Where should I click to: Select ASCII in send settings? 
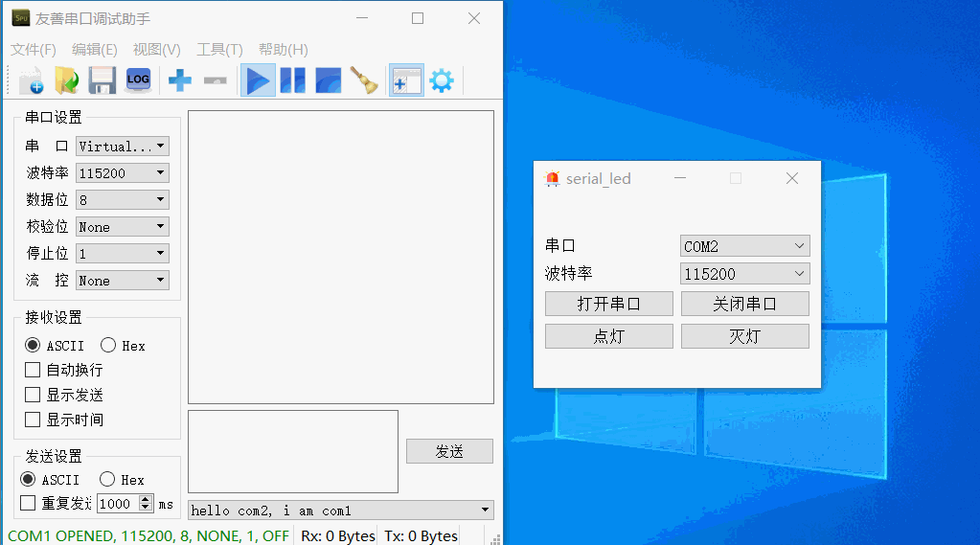(50, 479)
